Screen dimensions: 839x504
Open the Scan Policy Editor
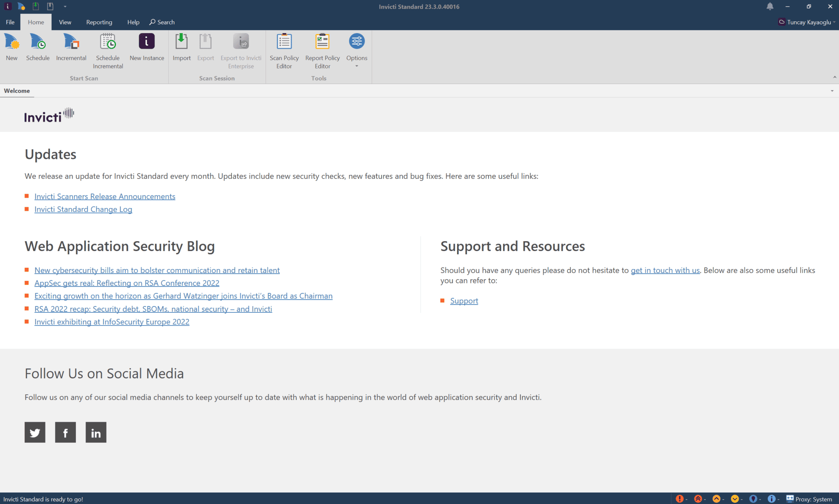click(284, 51)
